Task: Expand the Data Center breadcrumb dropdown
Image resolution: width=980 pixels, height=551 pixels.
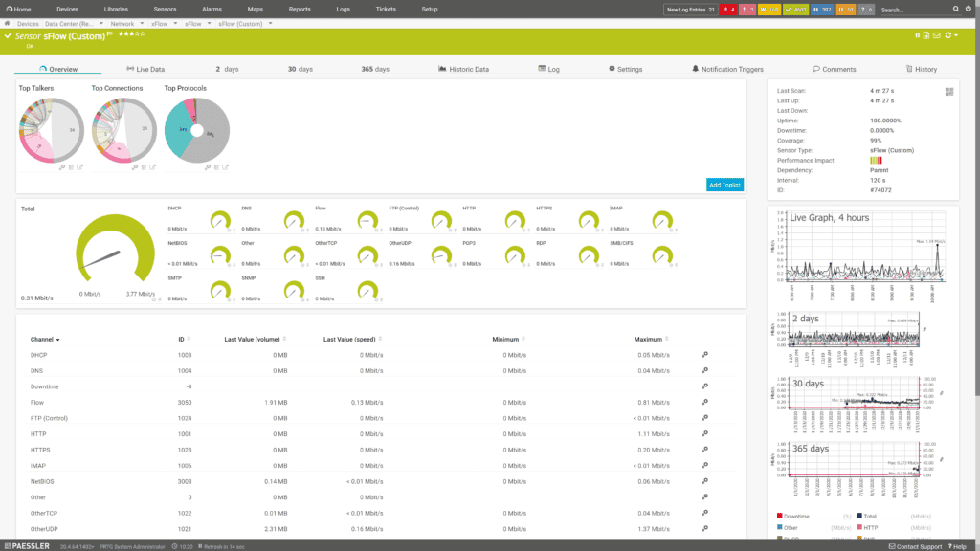Action: coord(101,24)
